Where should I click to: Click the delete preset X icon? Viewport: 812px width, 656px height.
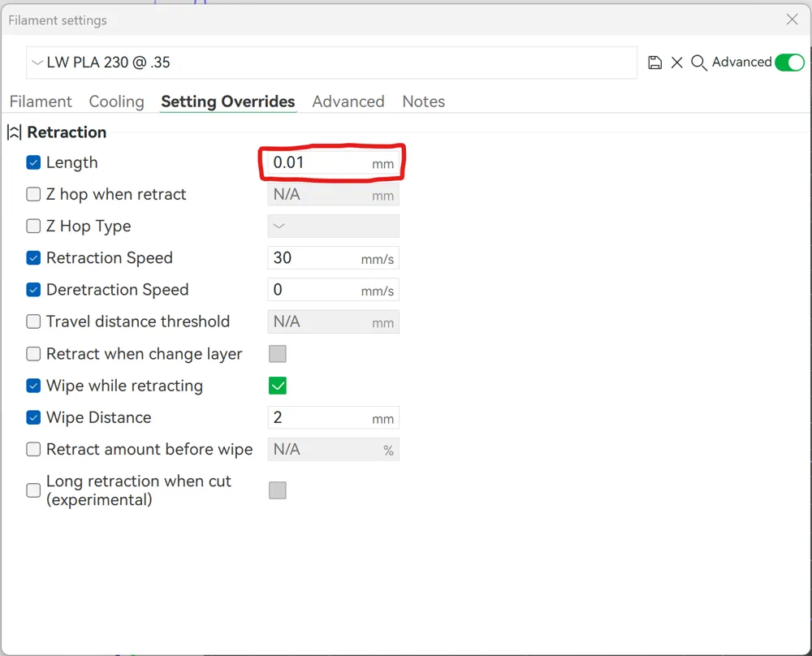point(676,63)
